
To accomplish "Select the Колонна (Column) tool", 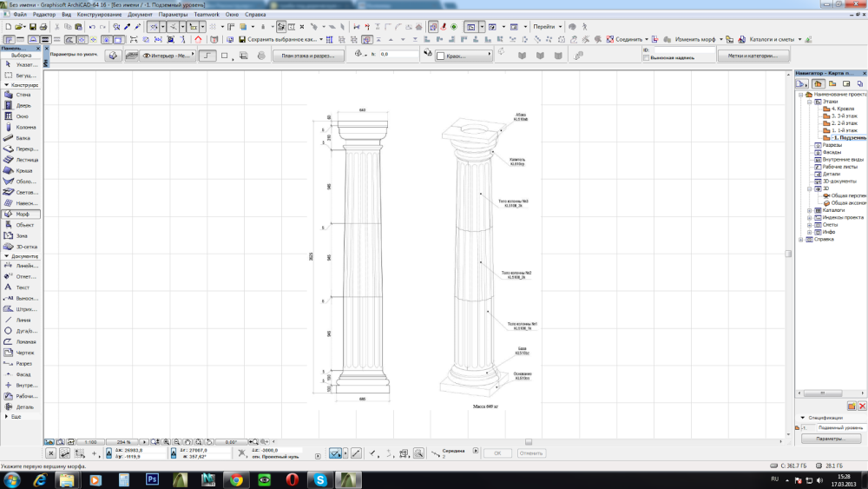I will [x=23, y=127].
